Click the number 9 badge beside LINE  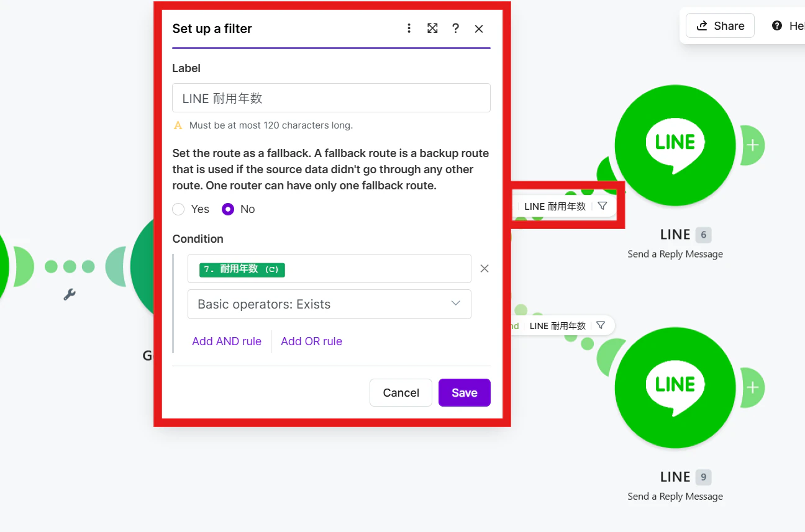pos(703,477)
